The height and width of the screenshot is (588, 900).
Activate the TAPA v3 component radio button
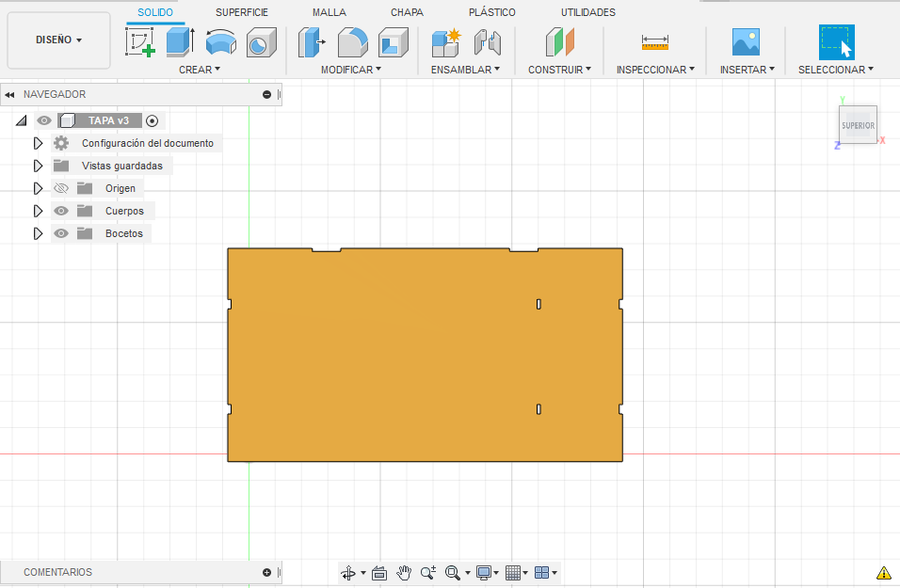point(153,120)
